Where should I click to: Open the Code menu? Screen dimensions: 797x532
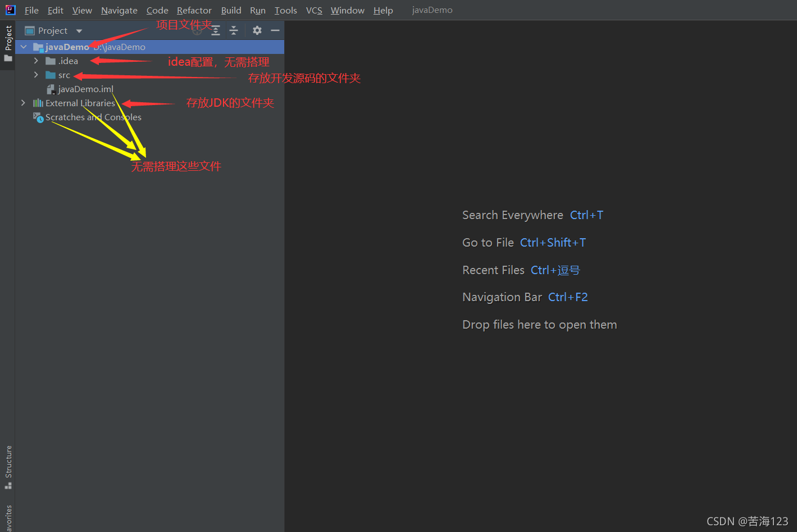pos(157,10)
